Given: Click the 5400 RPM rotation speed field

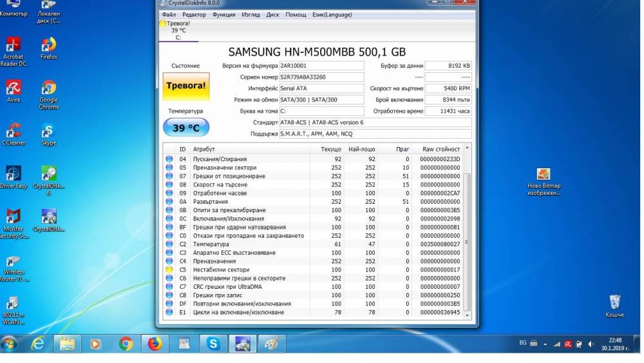Looking at the screenshot, I should pos(448,88).
